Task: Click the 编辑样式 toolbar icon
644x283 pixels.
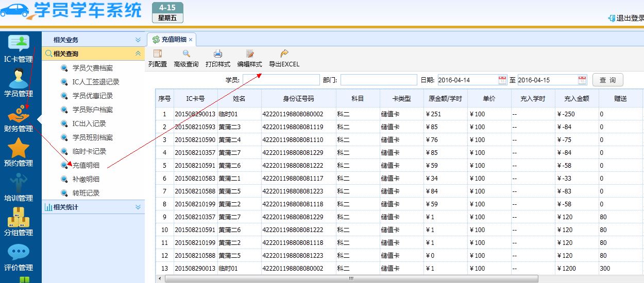Action: click(x=250, y=54)
